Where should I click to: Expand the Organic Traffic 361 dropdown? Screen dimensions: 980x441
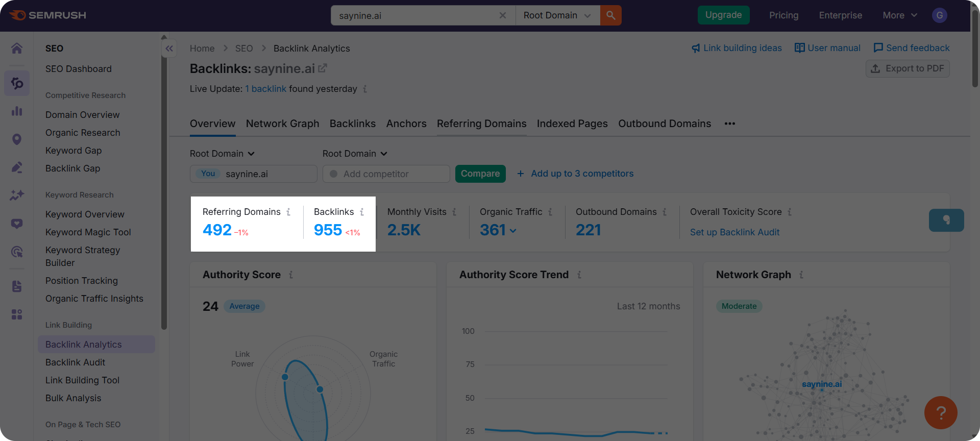coord(498,230)
